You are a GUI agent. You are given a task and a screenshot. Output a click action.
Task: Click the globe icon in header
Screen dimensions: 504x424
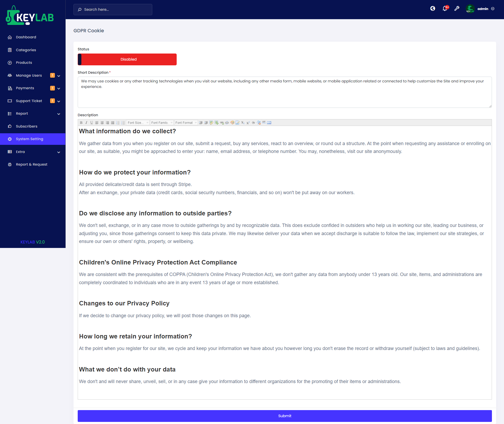click(433, 9)
